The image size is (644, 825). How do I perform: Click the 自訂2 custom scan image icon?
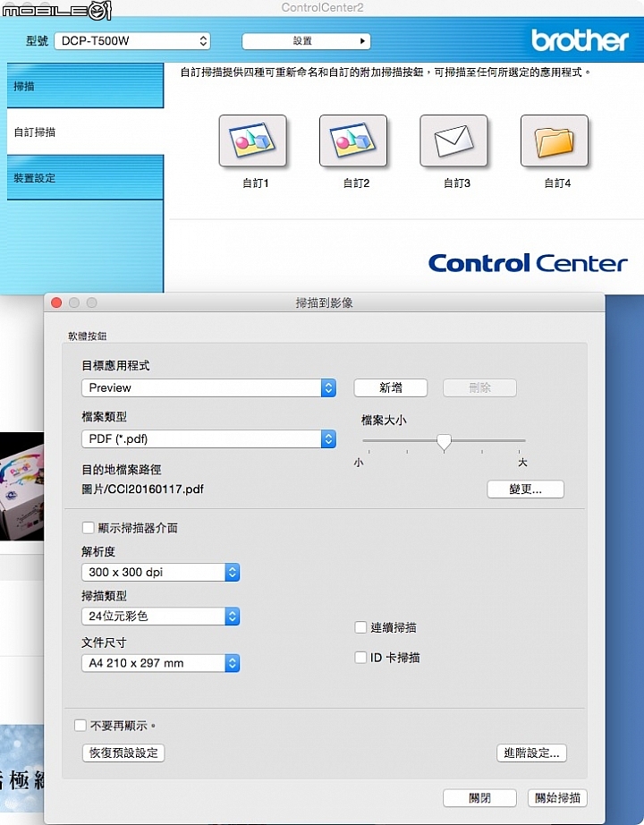[x=353, y=140]
